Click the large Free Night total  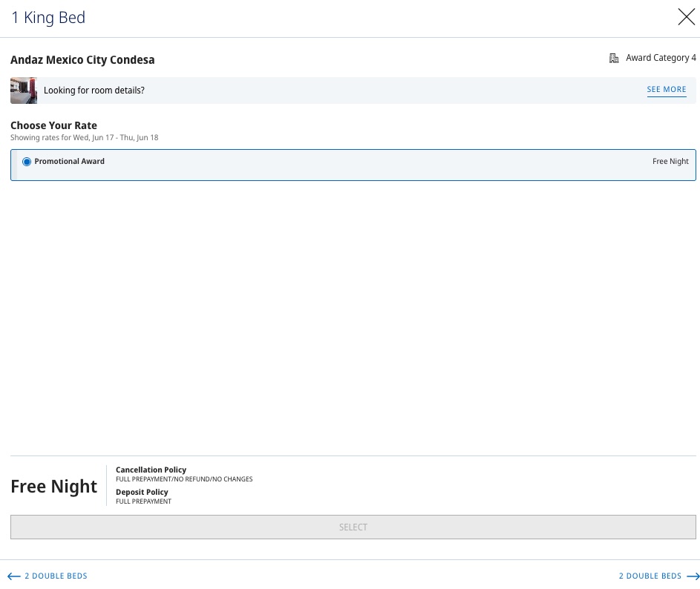[x=54, y=486]
